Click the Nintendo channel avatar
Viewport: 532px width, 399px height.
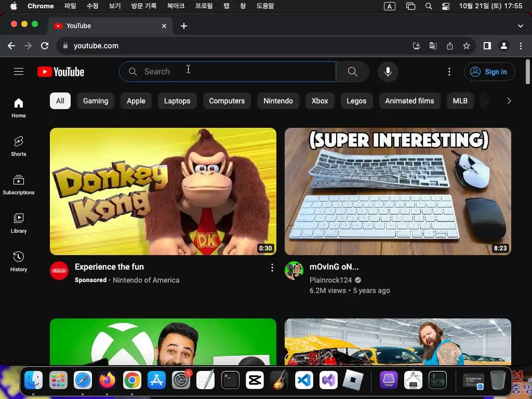59,270
